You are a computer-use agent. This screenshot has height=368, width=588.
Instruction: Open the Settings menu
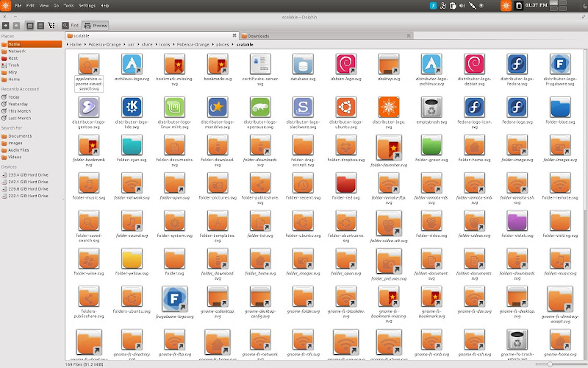click(87, 5)
